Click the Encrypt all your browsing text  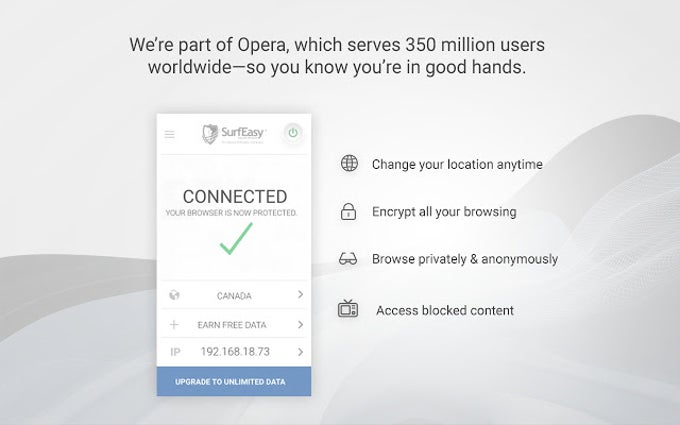coord(444,212)
